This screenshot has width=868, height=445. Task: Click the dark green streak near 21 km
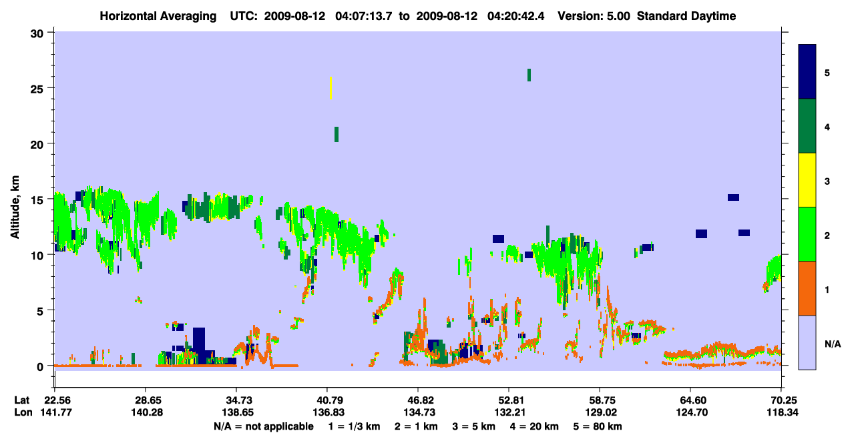(x=337, y=134)
